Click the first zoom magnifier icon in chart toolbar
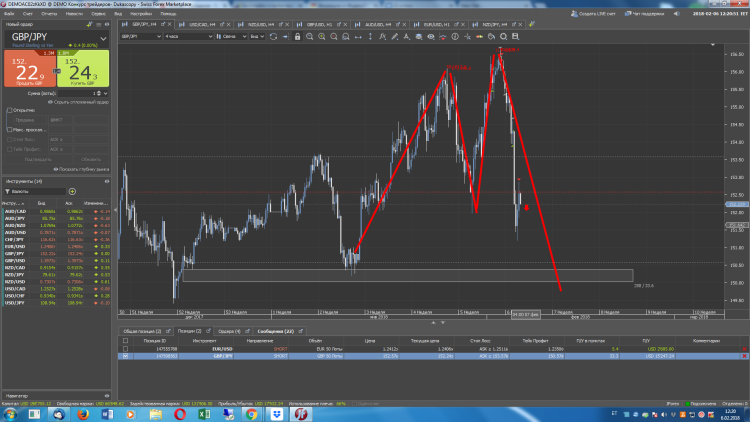 point(309,36)
